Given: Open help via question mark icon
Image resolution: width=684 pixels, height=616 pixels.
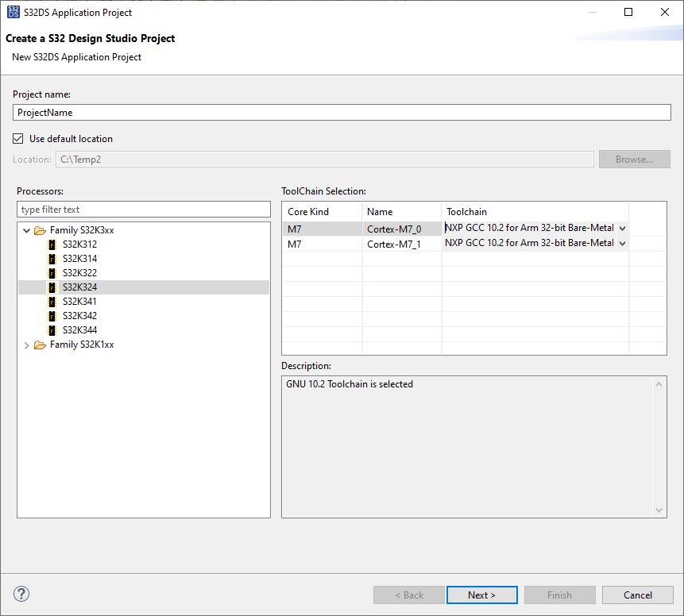Looking at the screenshot, I should (21, 594).
